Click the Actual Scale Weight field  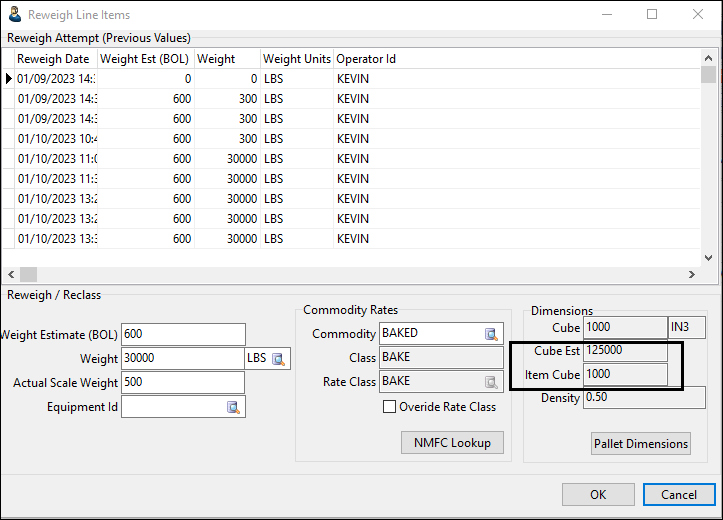point(182,382)
